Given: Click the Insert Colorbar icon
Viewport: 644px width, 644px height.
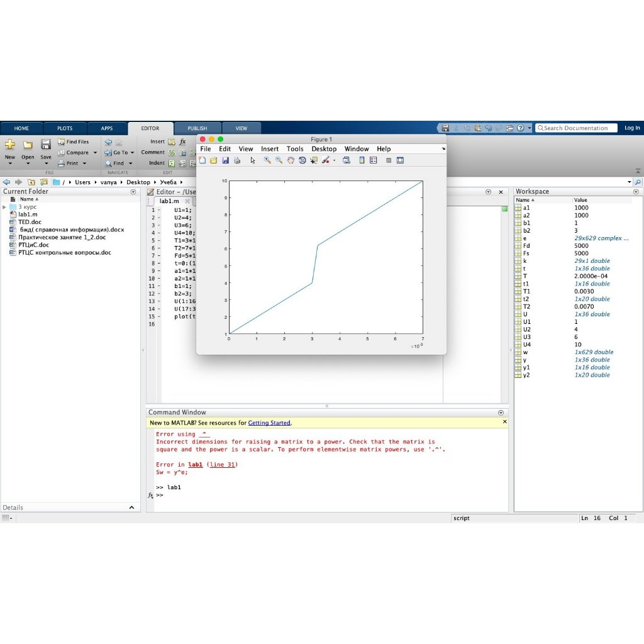Looking at the screenshot, I should click(x=362, y=160).
